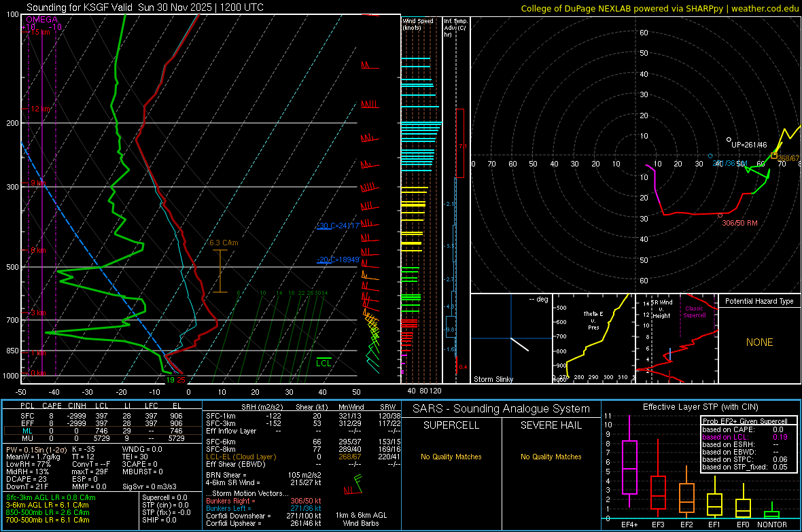Click the magenta 'based on LCL: 0.19' line

744,437
